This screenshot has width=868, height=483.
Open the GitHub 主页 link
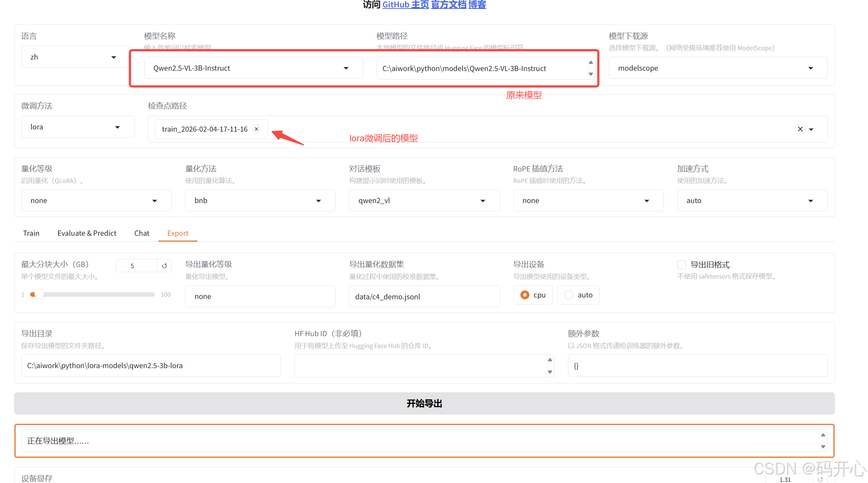[x=405, y=4]
